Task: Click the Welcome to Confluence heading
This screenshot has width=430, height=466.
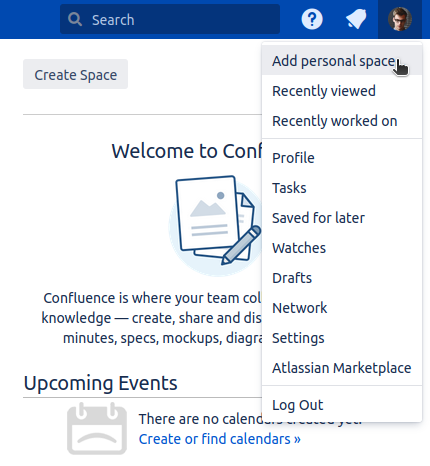Action: (x=187, y=151)
